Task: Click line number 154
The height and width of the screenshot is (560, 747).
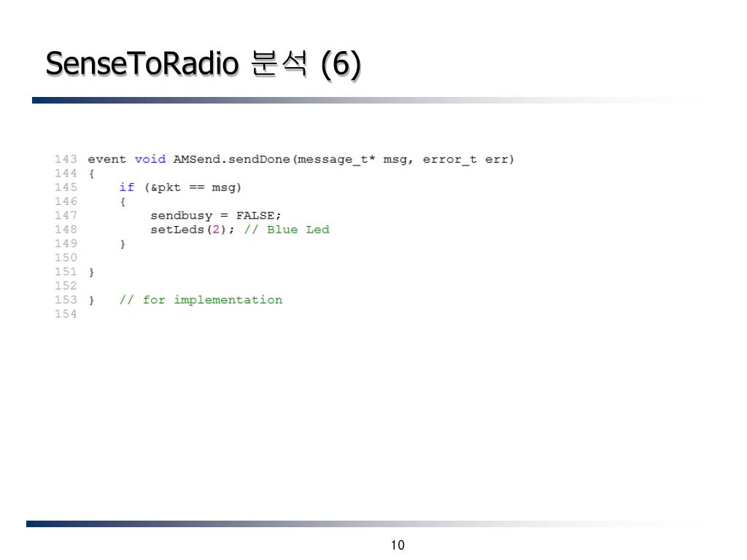Action: click(x=66, y=314)
